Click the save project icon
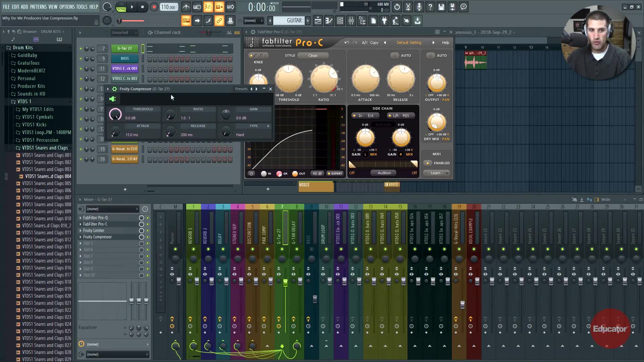 tap(441, 7)
